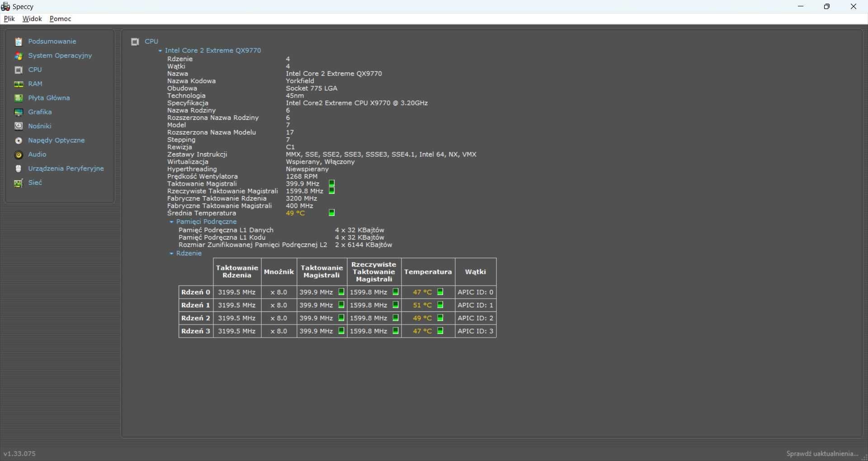
Task: Click Rdzeń 3 temperature 47 °C green indicator
Action: tap(440, 331)
